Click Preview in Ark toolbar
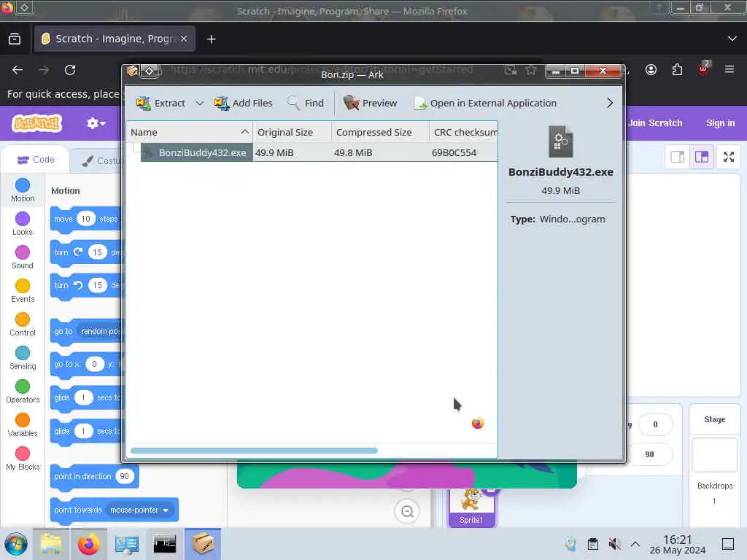747x560 pixels. tap(370, 103)
